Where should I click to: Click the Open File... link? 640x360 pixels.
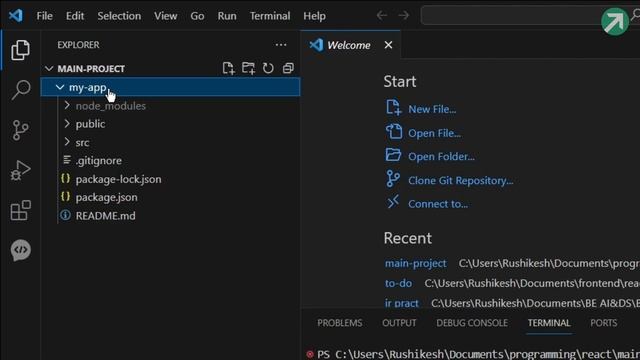(434, 133)
